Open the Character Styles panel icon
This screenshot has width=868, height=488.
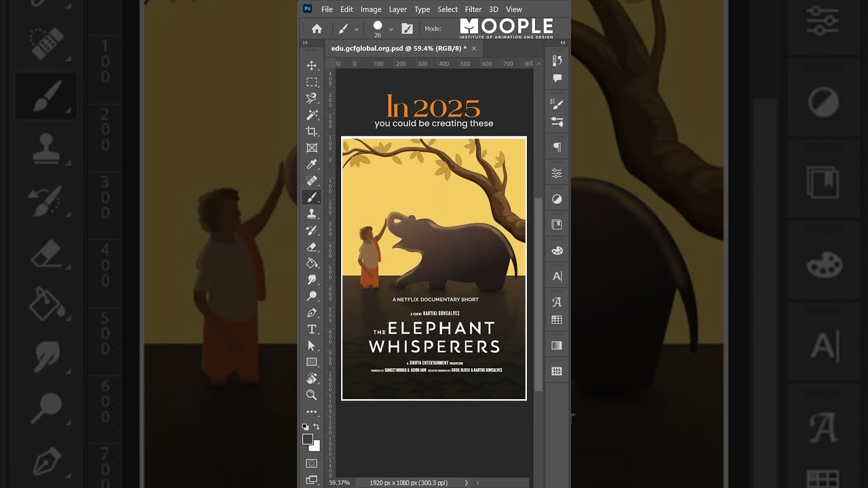tap(557, 302)
